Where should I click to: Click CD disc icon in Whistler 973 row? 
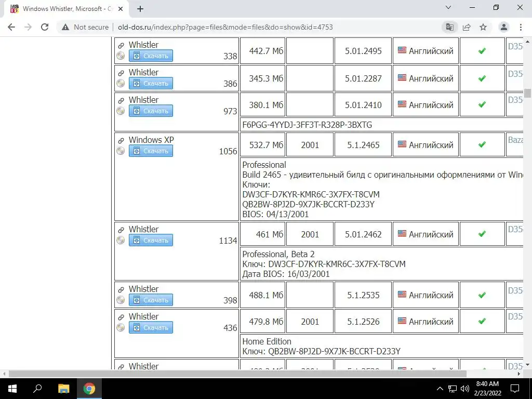121,111
